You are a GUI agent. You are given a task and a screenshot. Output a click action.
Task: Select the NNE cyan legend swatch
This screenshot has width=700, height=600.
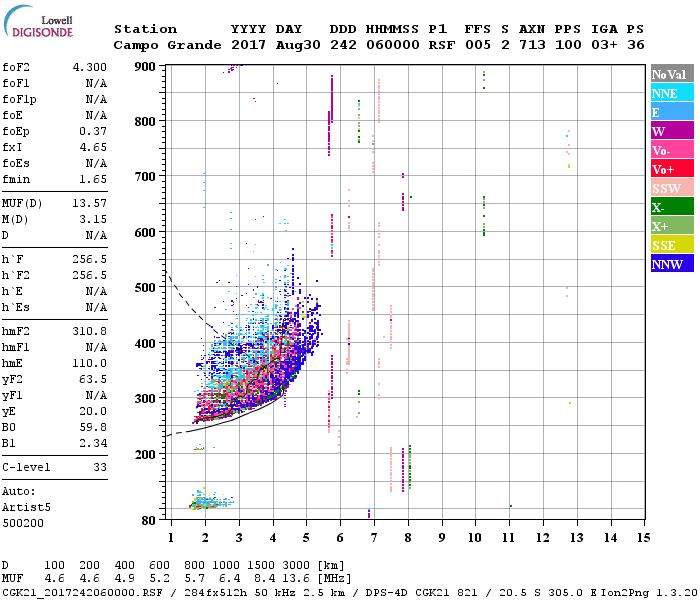(x=672, y=92)
